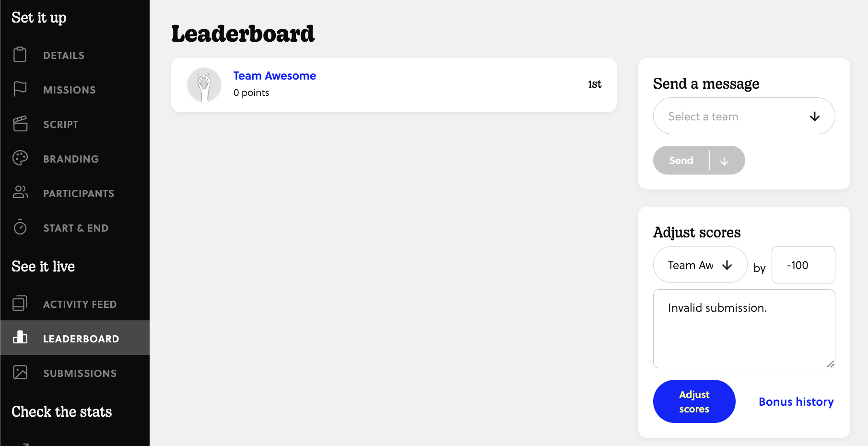The height and width of the screenshot is (446, 868).
Task: Select the Leaderboard bar chart icon
Action: pyautogui.click(x=20, y=338)
